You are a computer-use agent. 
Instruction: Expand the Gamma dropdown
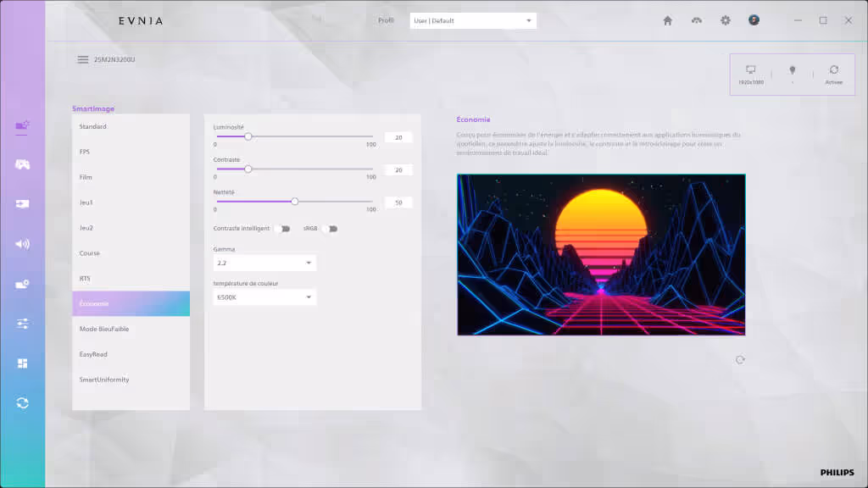264,263
